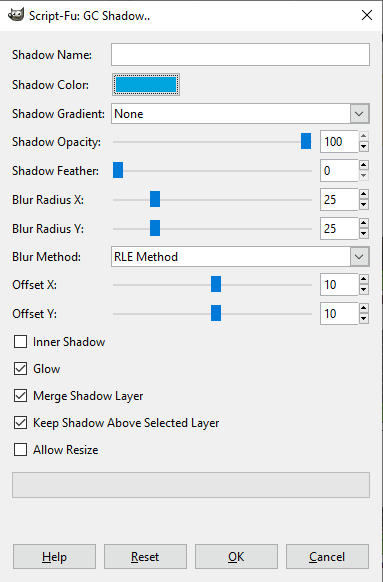Expand the Blur Method dropdown

240,256
